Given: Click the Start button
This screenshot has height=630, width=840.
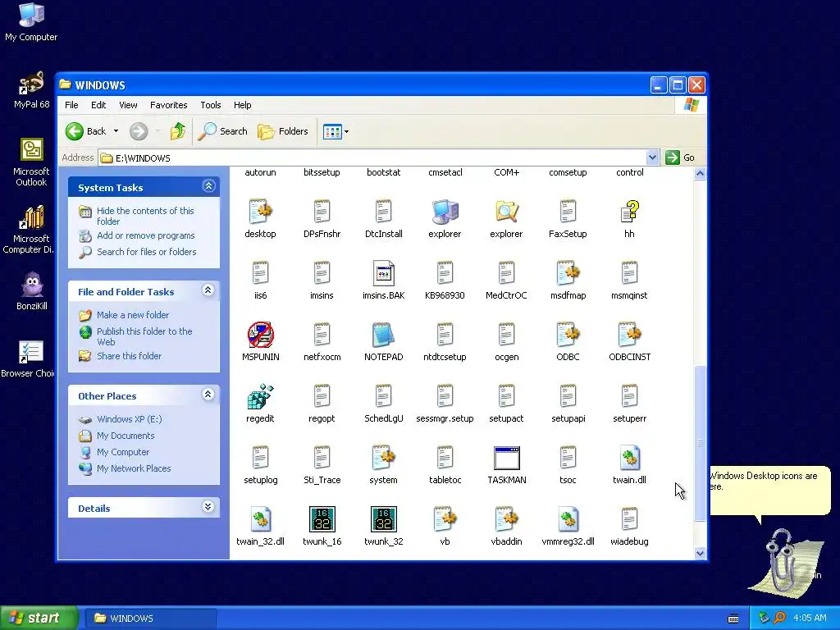Looking at the screenshot, I should pos(39,619).
